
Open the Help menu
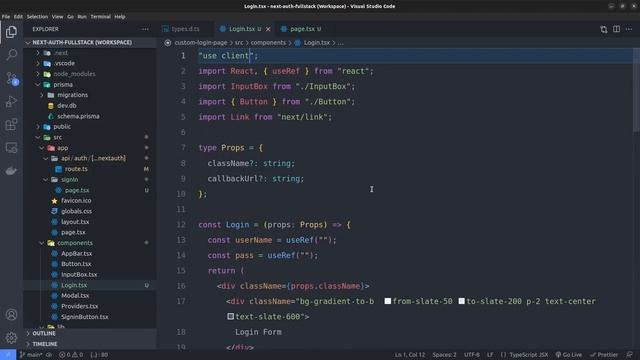tap(120, 17)
